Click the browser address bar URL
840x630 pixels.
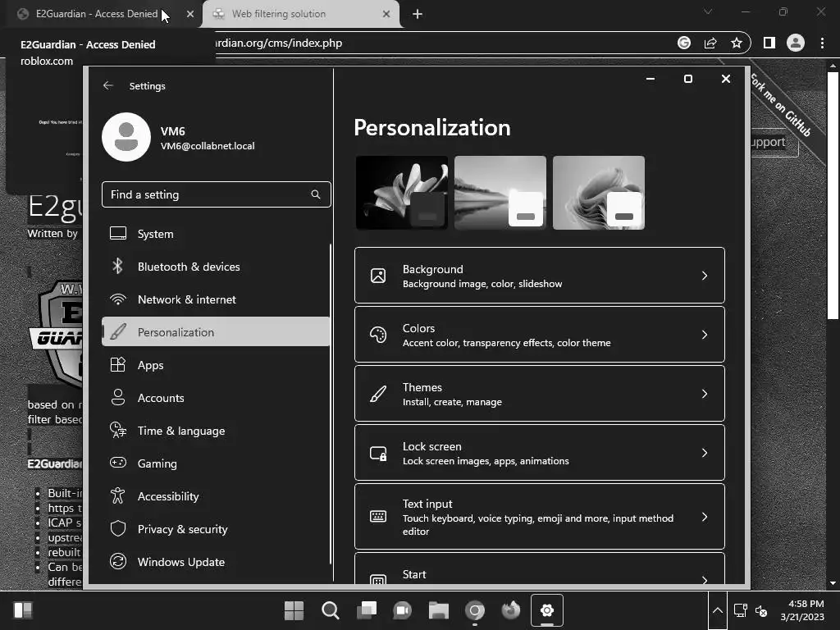[x=279, y=43]
